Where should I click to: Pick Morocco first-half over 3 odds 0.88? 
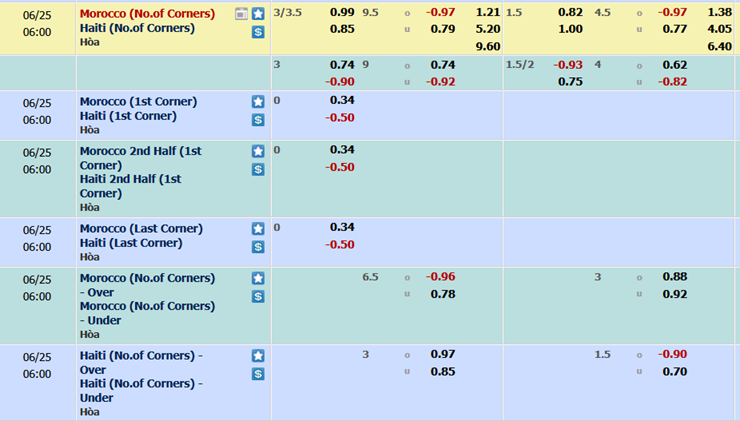click(675, 277)
